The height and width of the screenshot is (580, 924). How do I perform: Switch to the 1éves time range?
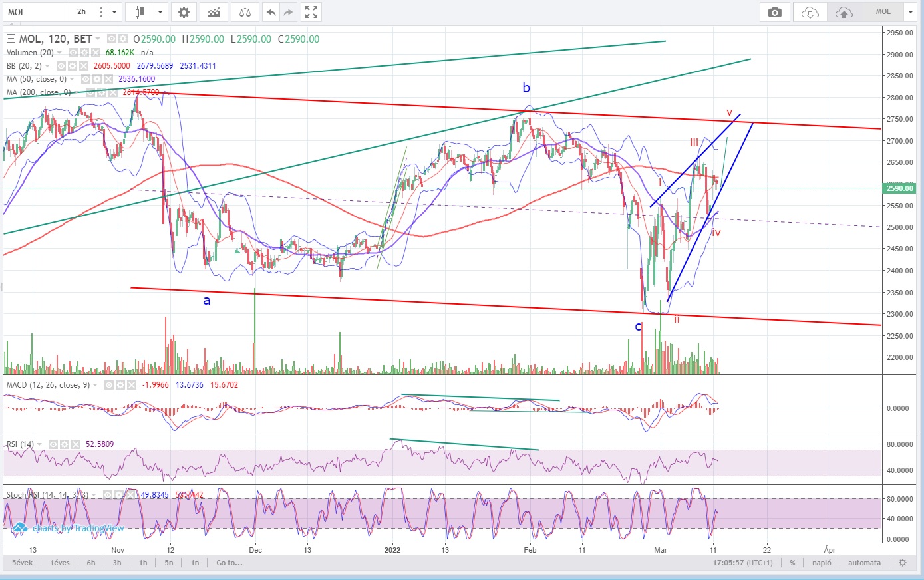[x=60, y=563]
